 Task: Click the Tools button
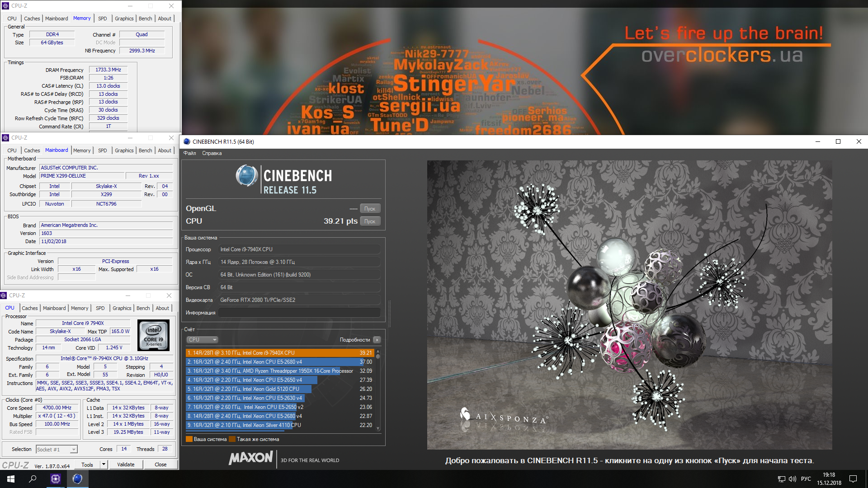[x=87, y=465]
